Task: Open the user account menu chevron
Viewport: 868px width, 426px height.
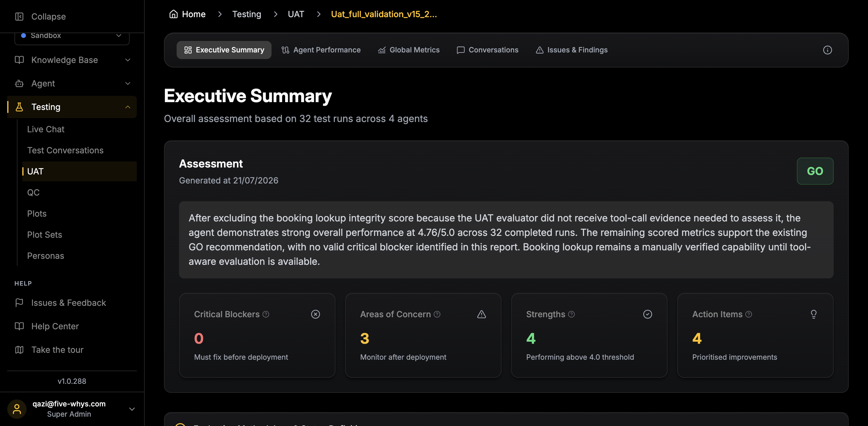Action: (132, 409)
